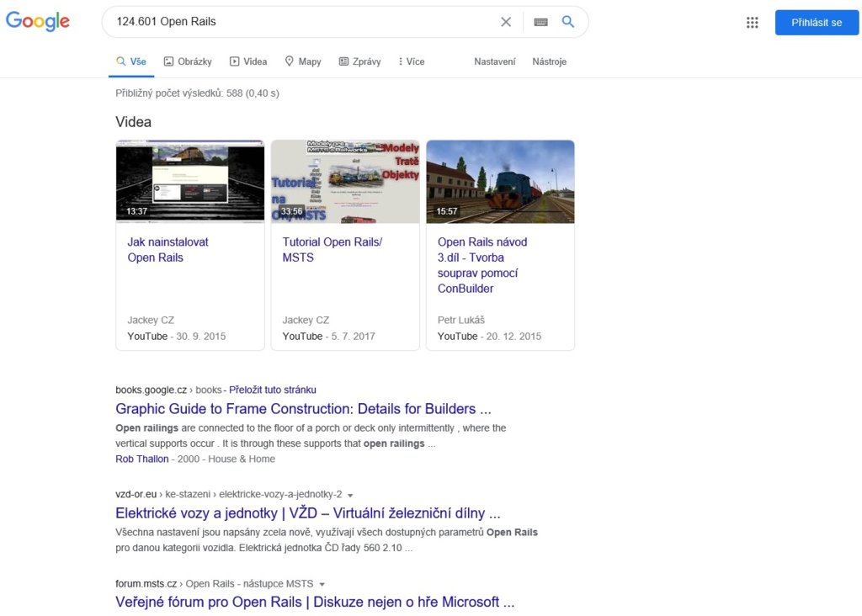Open the 33:56 tutorial video thumbnail
The width and height of the screenshot is (862, 616).
tap(345, 181)
